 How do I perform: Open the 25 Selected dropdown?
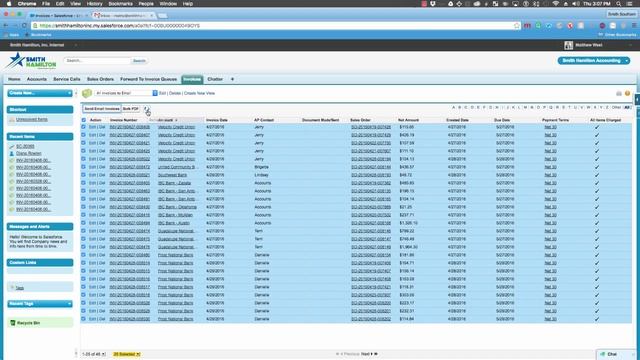point(127,354)
